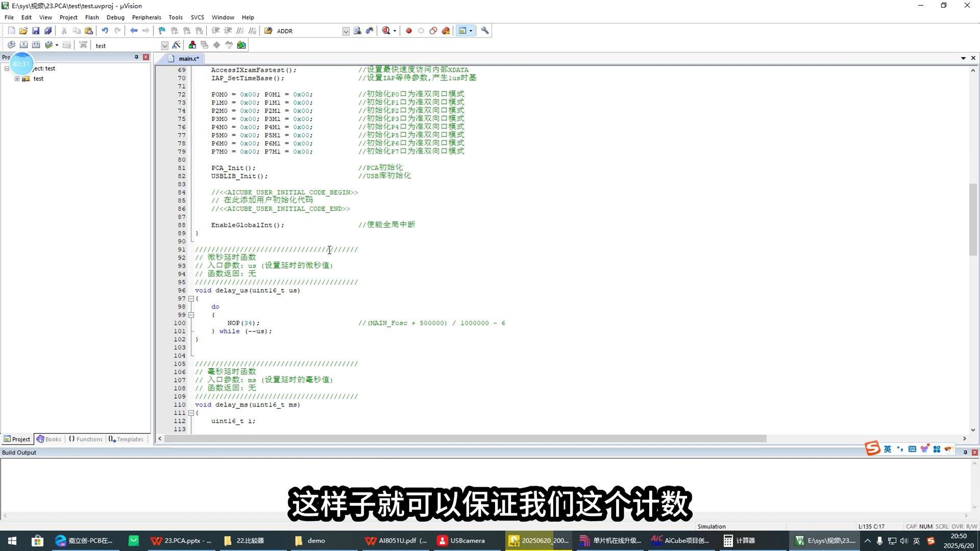Click the Toggle bookmark flag icon
980x551 pixels.
[162, 31]
